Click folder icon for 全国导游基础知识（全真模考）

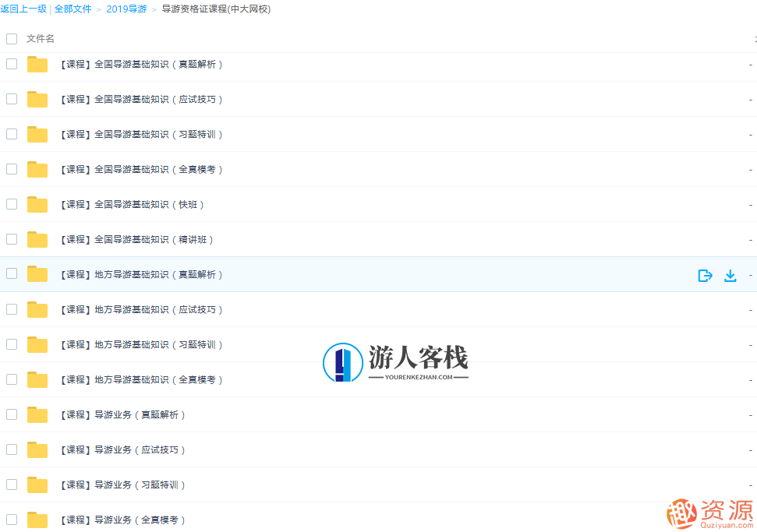tap(37, 169)
